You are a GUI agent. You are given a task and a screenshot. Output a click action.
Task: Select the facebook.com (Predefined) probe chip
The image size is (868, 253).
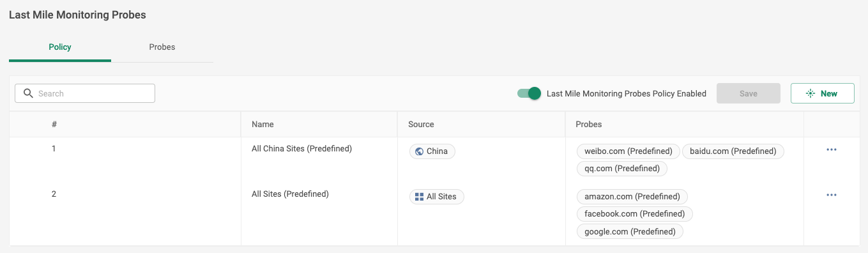click(634, 214)
